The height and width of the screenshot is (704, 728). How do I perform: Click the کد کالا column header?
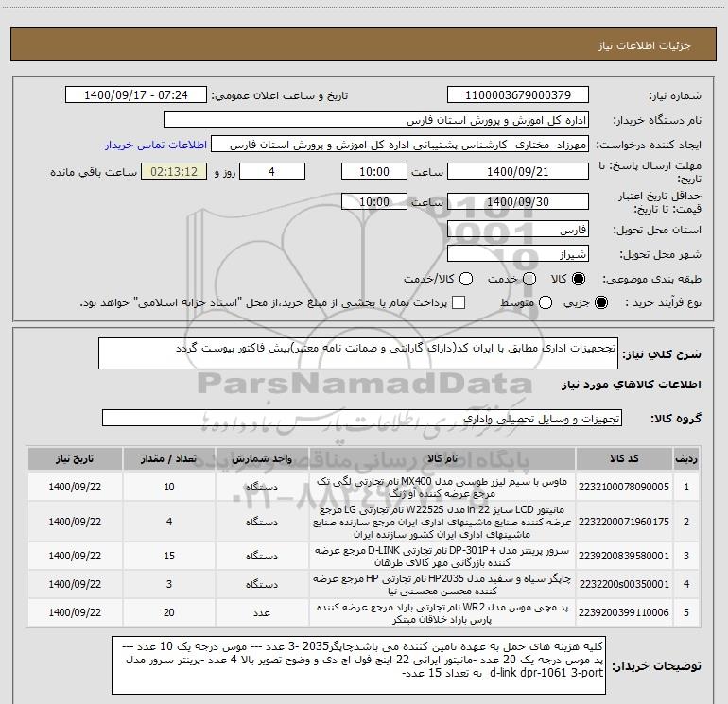624,459
